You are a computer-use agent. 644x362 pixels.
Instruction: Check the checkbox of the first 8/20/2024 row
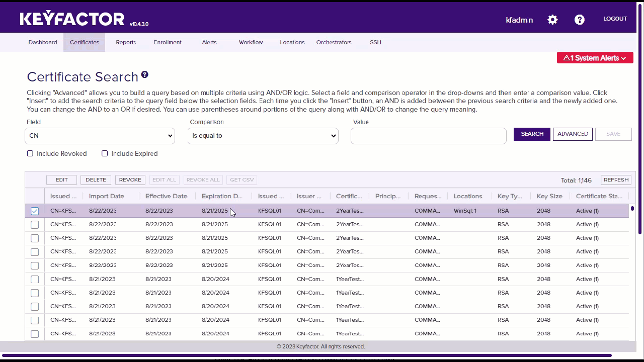(x=35, y=279)
